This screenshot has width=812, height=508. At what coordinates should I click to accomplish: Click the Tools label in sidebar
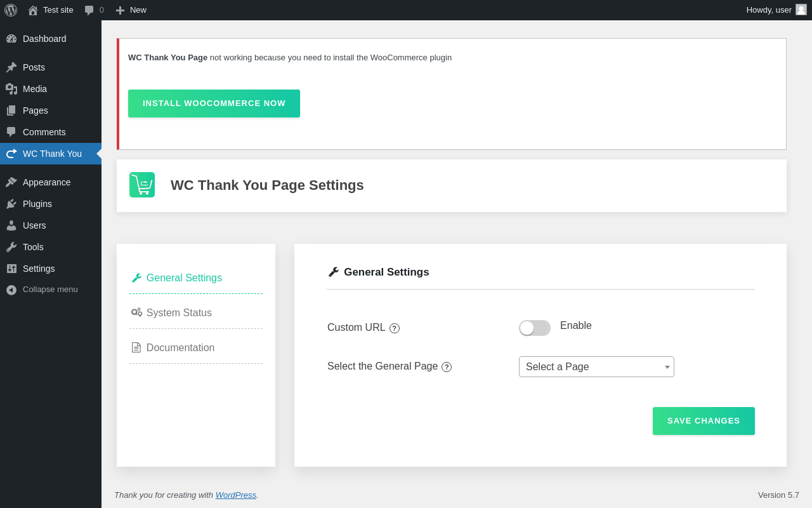(x=33, y=247)
